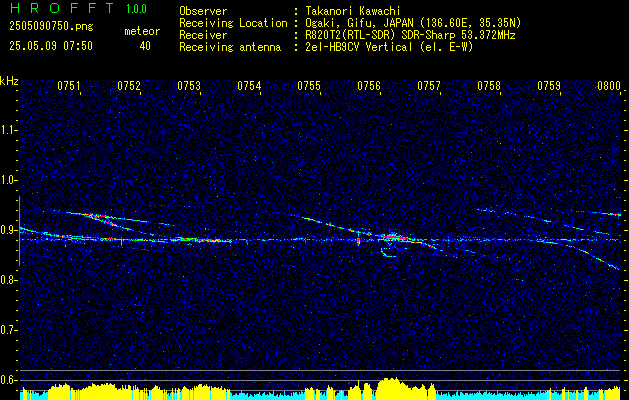
Task: Click the file name 2505090750.png
Action: [x=51, y=26]
